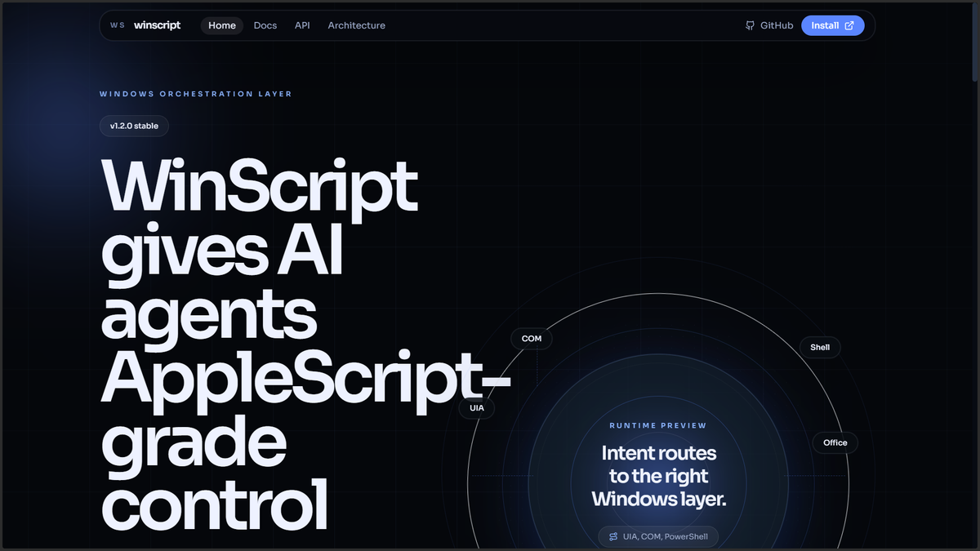Click the external-link icon inside Install button
The image size is (980, 551).
point(849,25)
